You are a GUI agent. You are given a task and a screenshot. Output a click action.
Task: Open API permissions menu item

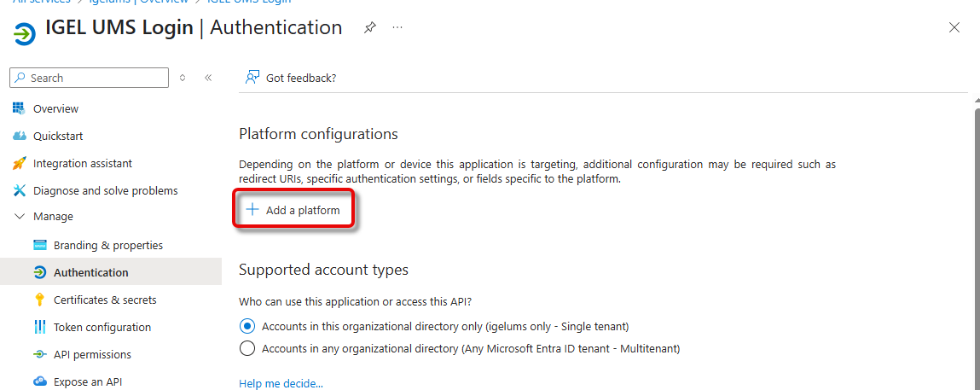[92, 354]
